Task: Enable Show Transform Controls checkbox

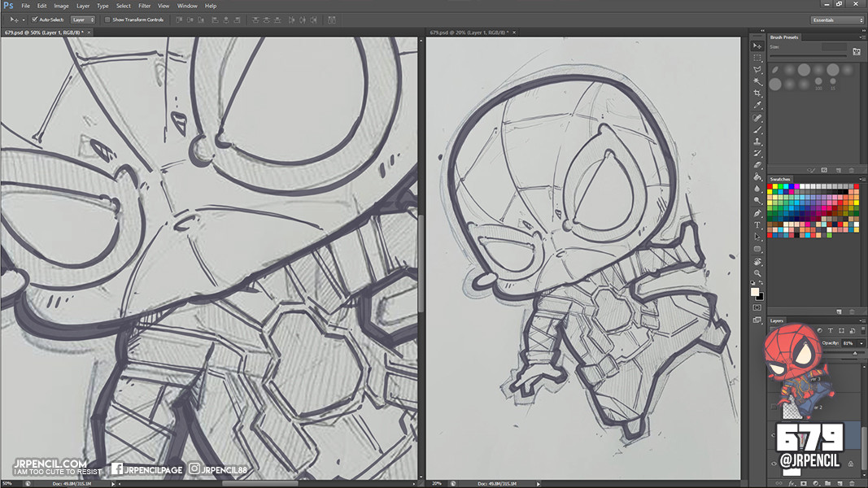Action: click(x=107, y=20)
